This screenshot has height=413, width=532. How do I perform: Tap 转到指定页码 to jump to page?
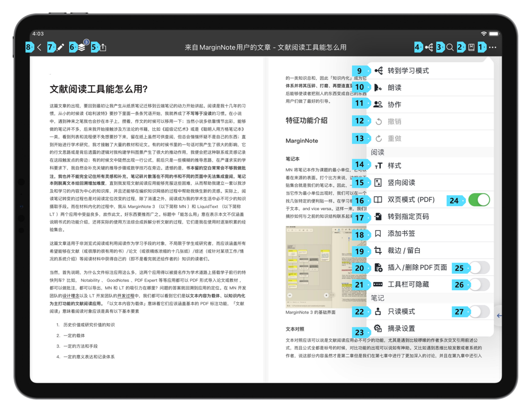(408, 217)
